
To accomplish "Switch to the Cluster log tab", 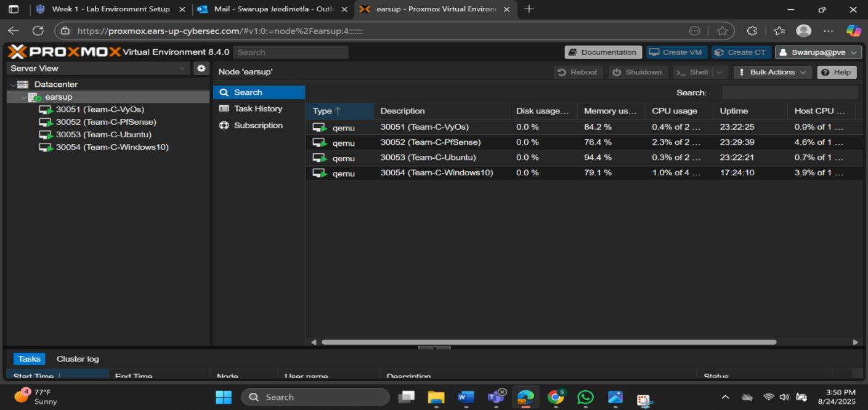I will click(x=77, y=358).
